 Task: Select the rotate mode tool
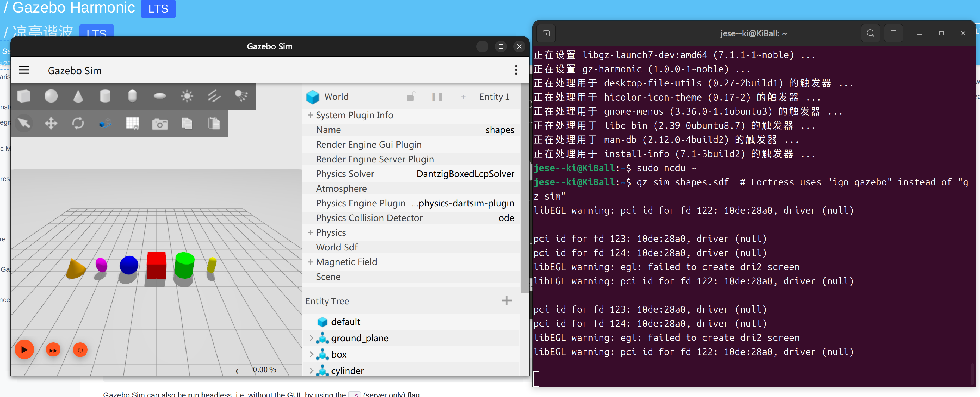[x=78, y=124]
